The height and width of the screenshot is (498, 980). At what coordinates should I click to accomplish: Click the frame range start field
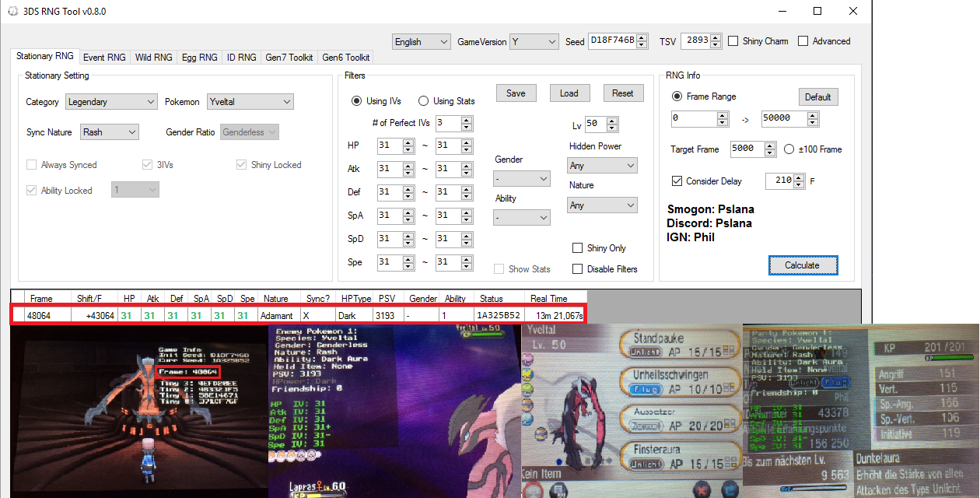point(700,119)
